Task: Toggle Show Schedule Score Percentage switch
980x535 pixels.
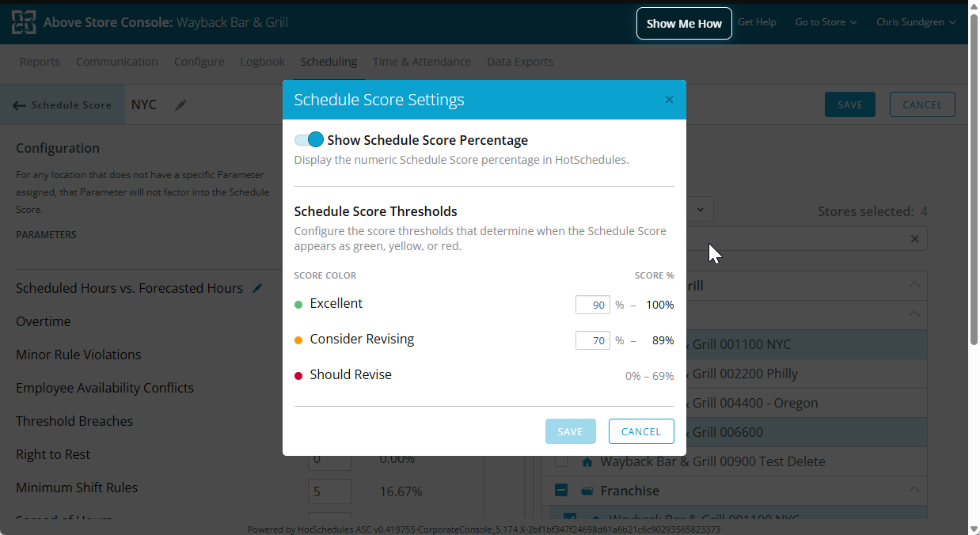Action: point(310,140)
